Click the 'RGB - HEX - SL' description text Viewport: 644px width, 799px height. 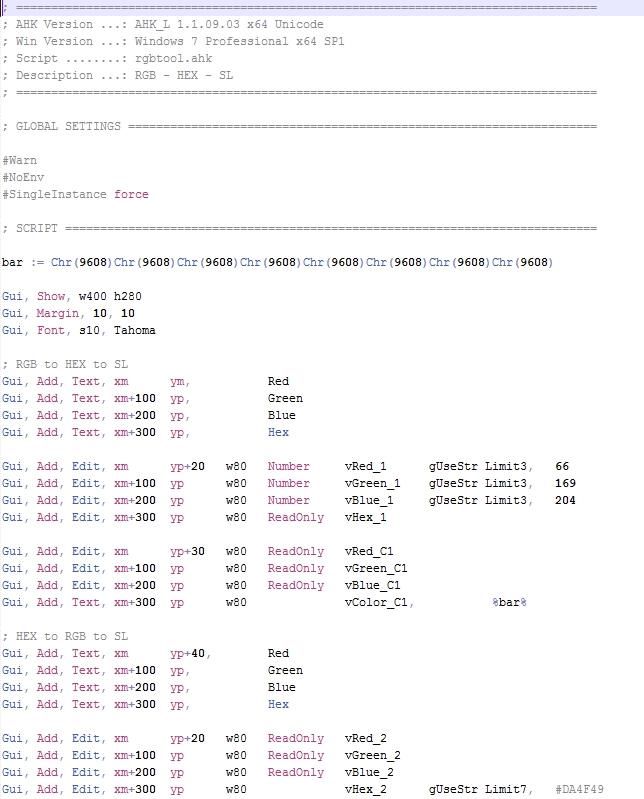coord(183,75)
